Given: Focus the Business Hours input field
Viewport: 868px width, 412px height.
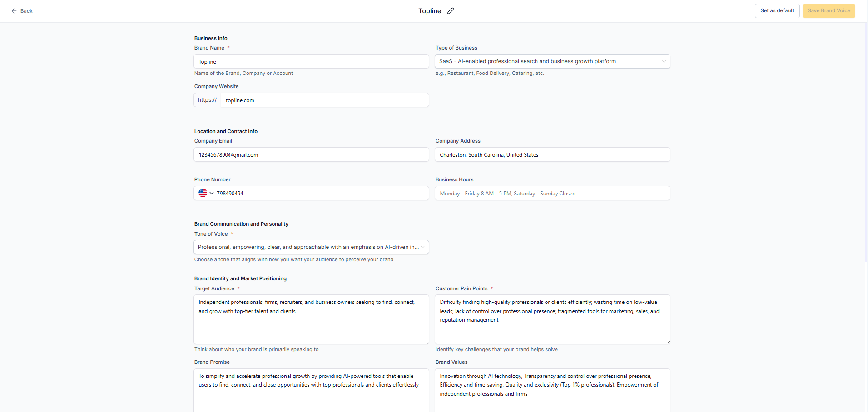Looking at the screenshot, I should 552,193.
